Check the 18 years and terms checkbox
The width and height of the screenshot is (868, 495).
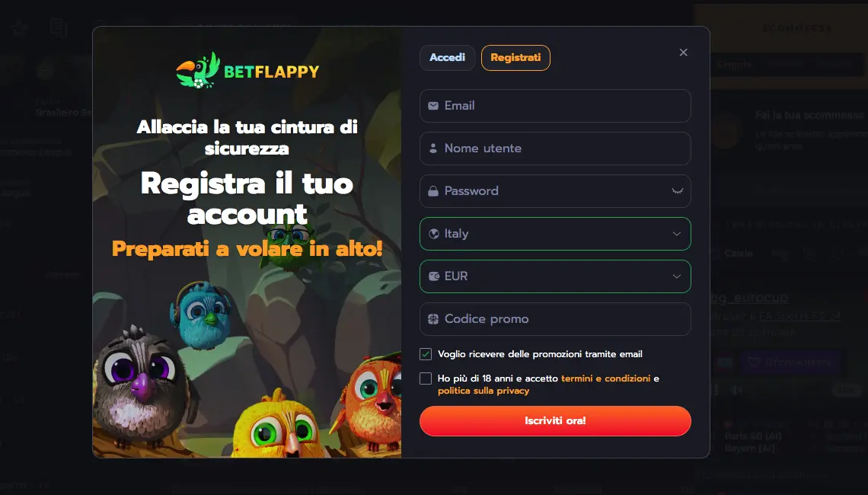[426, 378]
